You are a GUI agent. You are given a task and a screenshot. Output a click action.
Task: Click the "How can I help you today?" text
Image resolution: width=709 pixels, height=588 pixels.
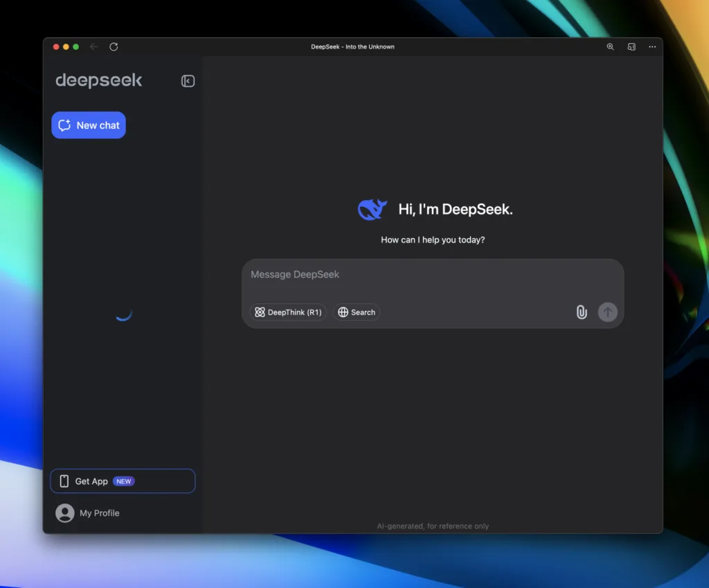click(433, 240)
